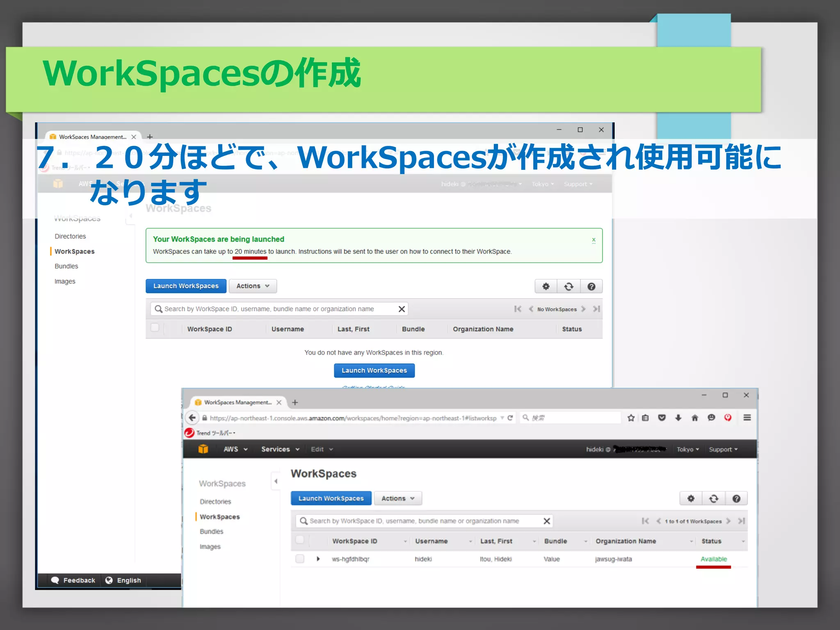Open Bundles in front window sidebar
Viewport: 840px width, 630px height.
212,532
